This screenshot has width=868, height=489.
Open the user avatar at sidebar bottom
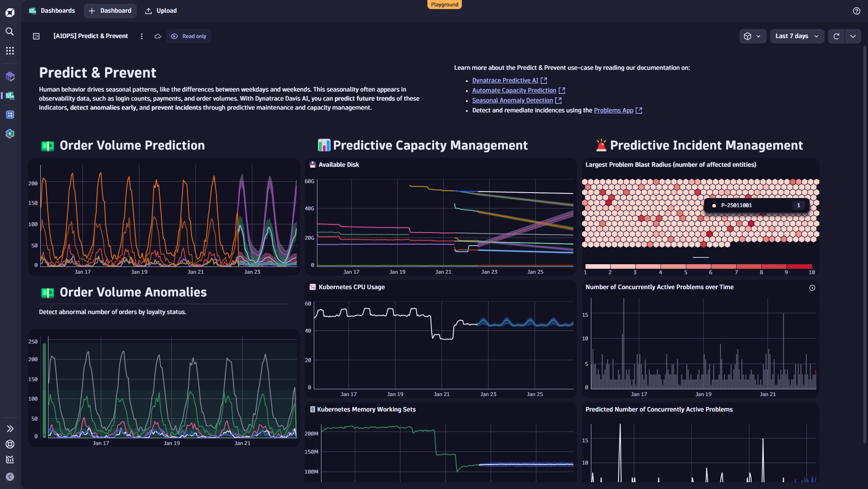tap(10, 476)
